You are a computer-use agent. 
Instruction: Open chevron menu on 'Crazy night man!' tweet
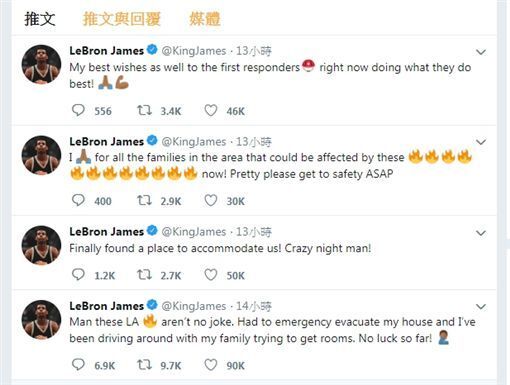pos(481,233)
